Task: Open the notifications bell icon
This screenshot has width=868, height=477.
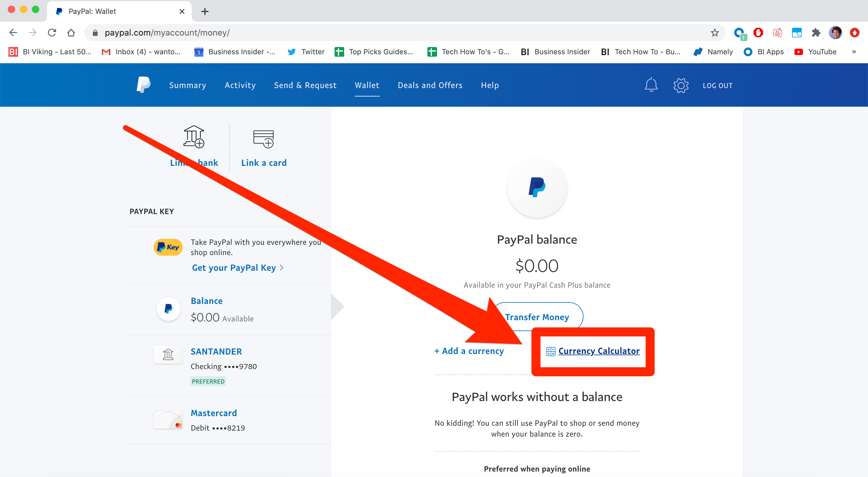Action: [x=651, y=85]
